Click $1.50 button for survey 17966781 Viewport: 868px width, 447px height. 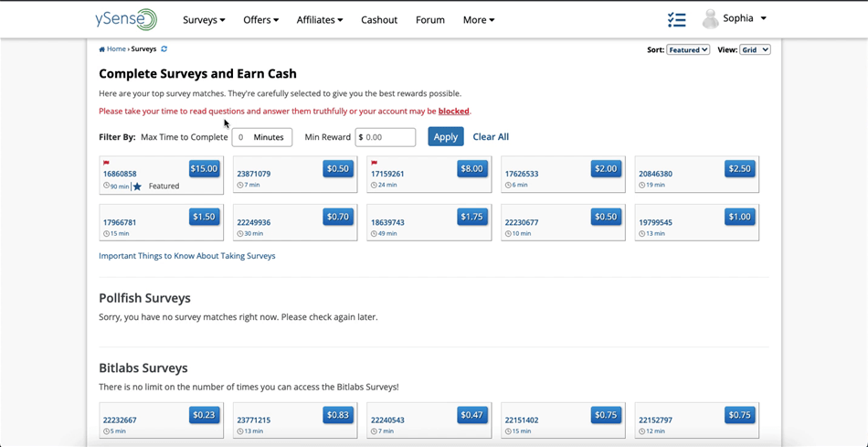(x=204, y=217)
